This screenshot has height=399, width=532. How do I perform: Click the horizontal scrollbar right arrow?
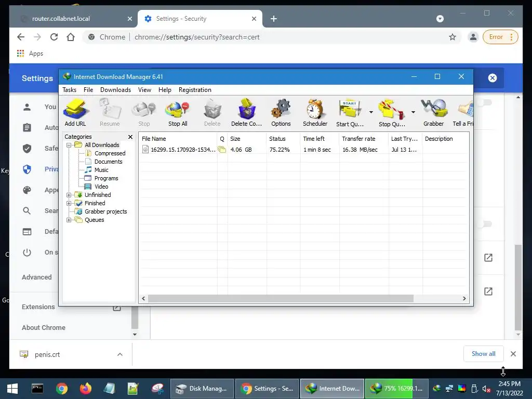[464, 299]
